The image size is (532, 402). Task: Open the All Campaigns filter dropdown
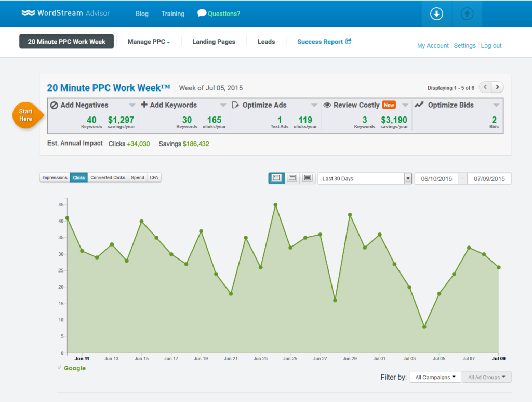[x=435, y=377]
